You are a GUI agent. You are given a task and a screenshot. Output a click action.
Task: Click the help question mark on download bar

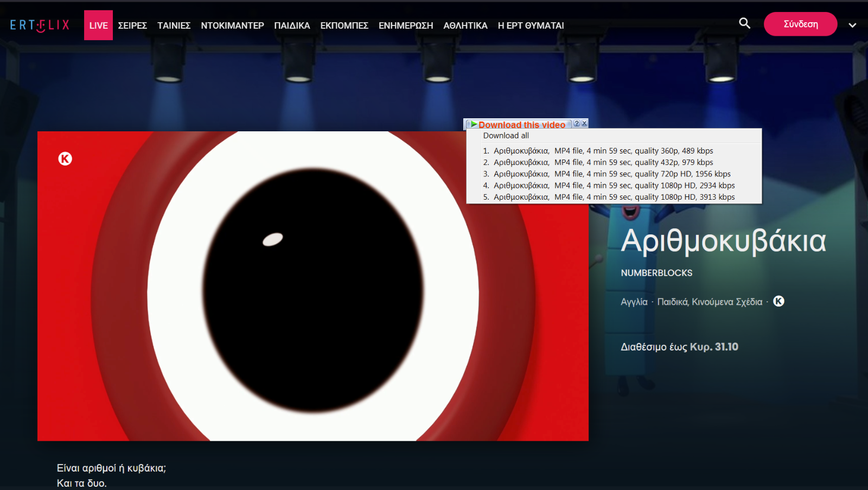[x=577, y=124]
